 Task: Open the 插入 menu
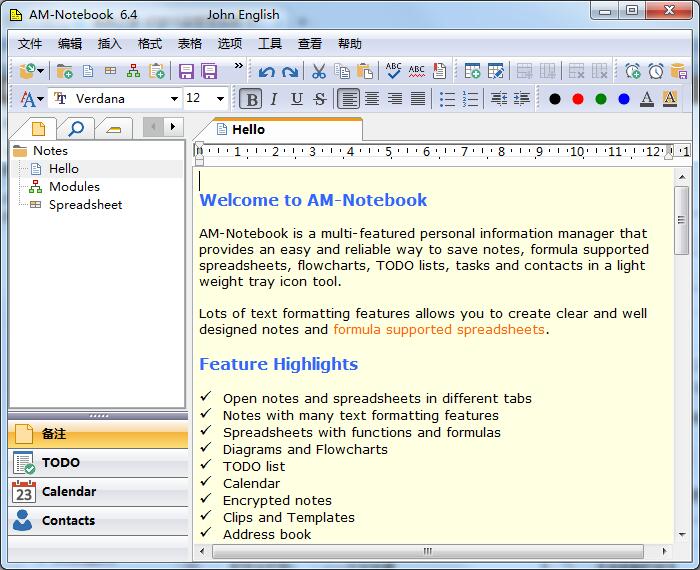[110, 44]
